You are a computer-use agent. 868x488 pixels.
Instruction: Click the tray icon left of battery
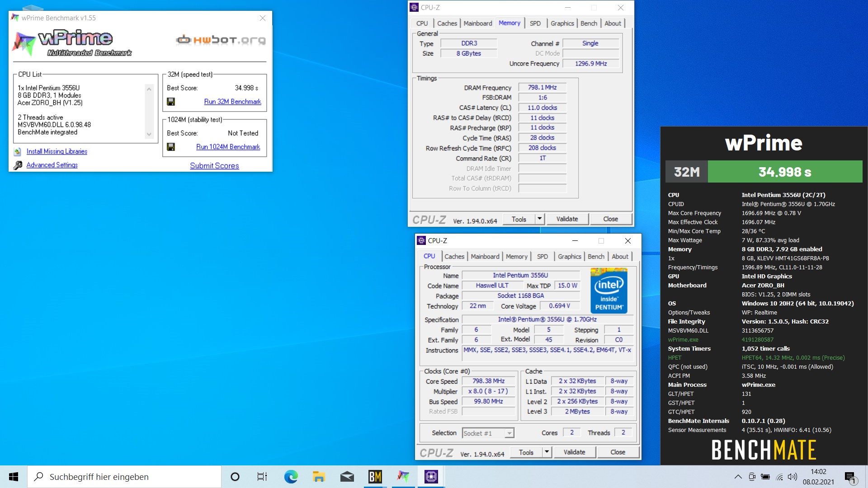coord(752,477)
